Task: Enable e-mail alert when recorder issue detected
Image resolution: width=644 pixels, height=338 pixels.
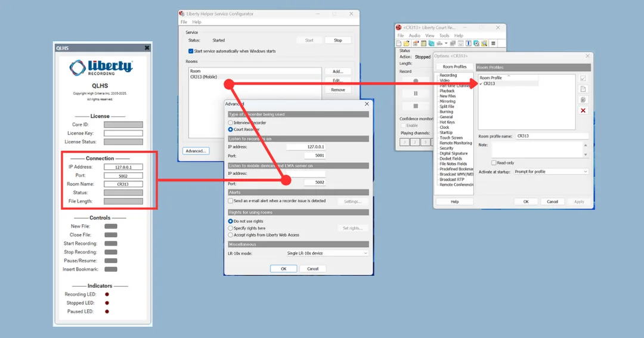Action: click(230, 201)
